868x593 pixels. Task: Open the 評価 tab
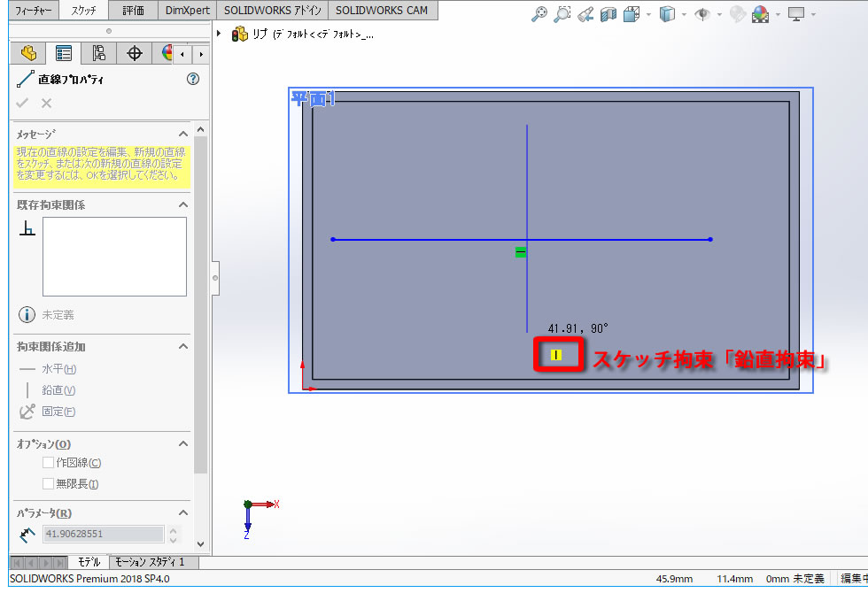[133, 10]
